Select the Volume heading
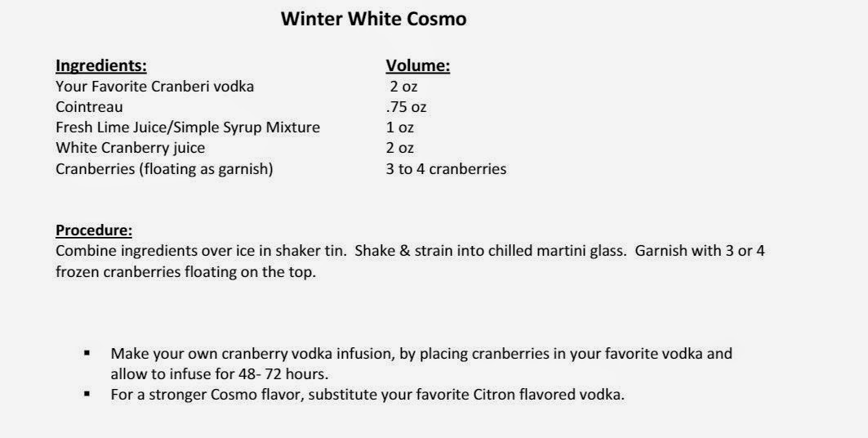The height and width of the screenshot is (438, 868). (x=418, y=66)
